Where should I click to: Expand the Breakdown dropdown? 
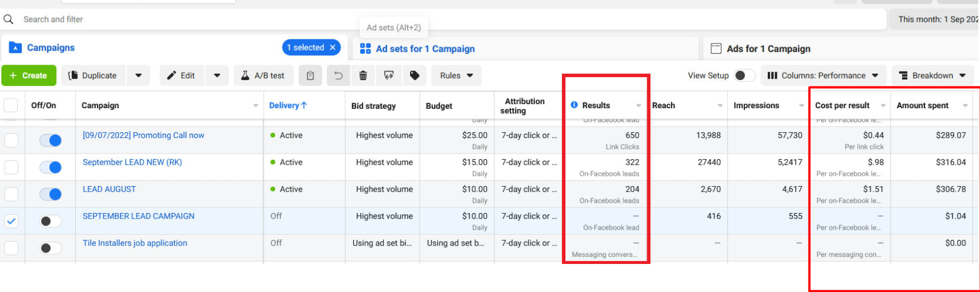(x=932, y=76)
